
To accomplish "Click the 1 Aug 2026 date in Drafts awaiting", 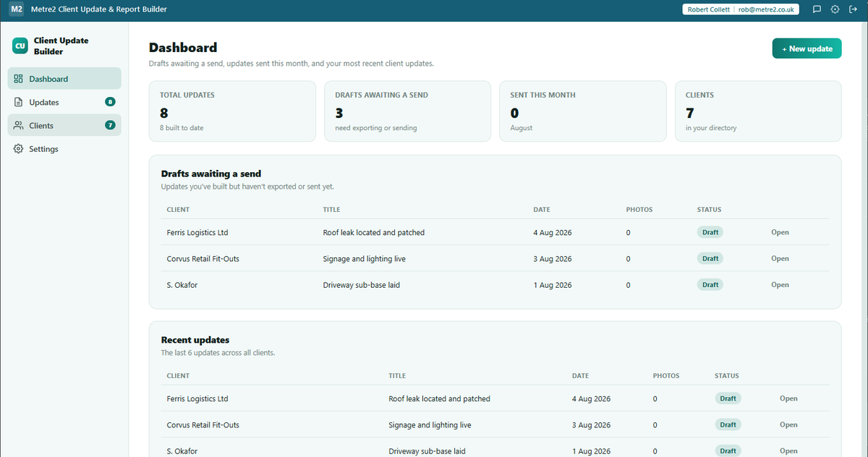I will 553,285.
